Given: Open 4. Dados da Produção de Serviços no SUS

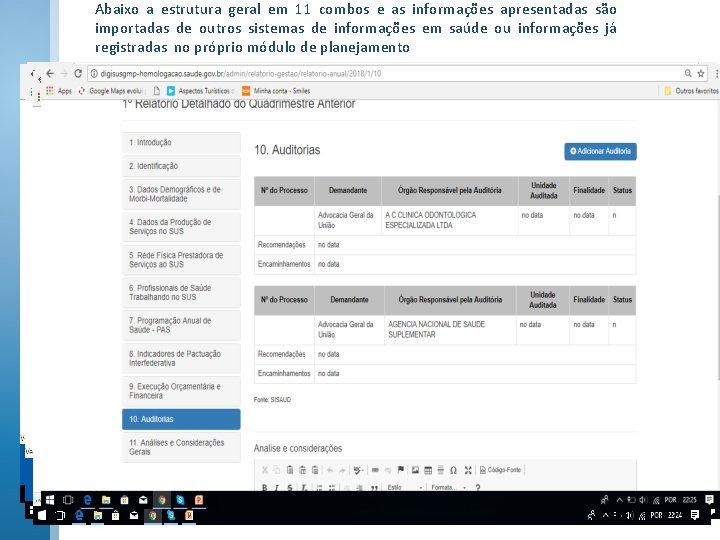Looking at the screenshot, I should click(x=181, y=226).
